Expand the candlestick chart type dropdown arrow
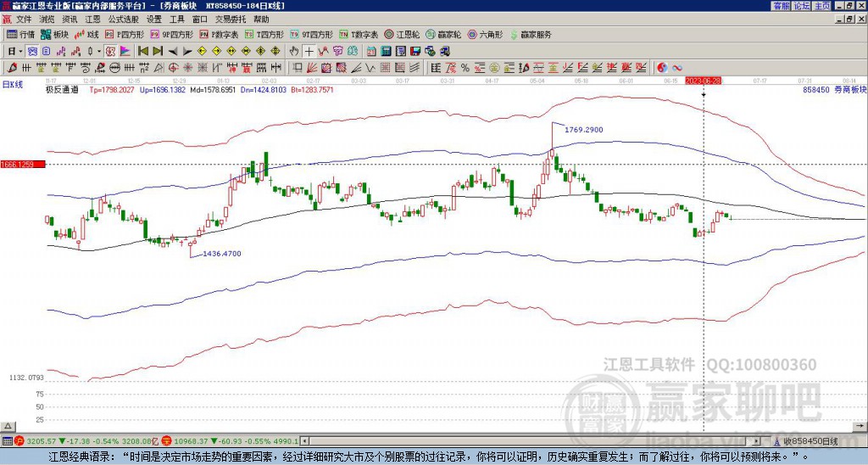The image size is (868, 465). [x=99, y=52]
